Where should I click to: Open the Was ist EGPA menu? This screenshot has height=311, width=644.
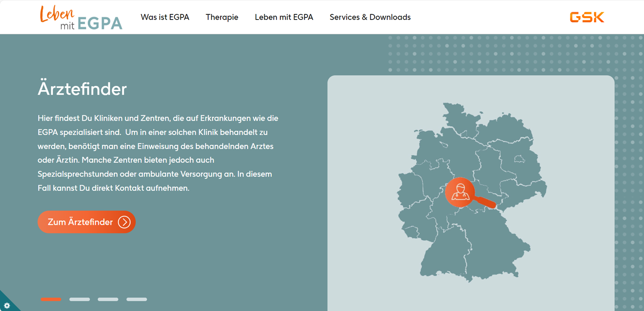click(x=165, y=17)
